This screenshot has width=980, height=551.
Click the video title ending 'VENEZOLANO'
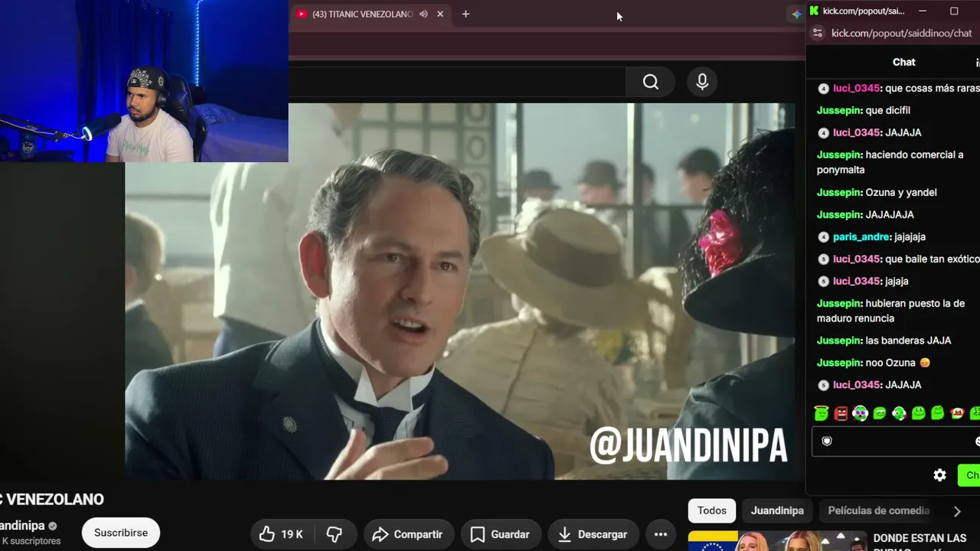click(x=52, y=500)
